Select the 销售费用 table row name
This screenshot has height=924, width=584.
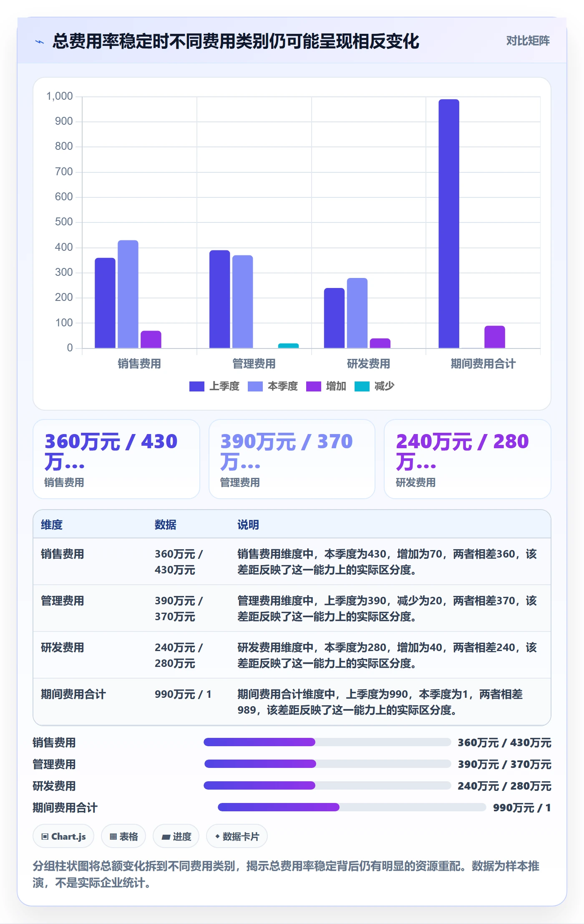[63, 554]
